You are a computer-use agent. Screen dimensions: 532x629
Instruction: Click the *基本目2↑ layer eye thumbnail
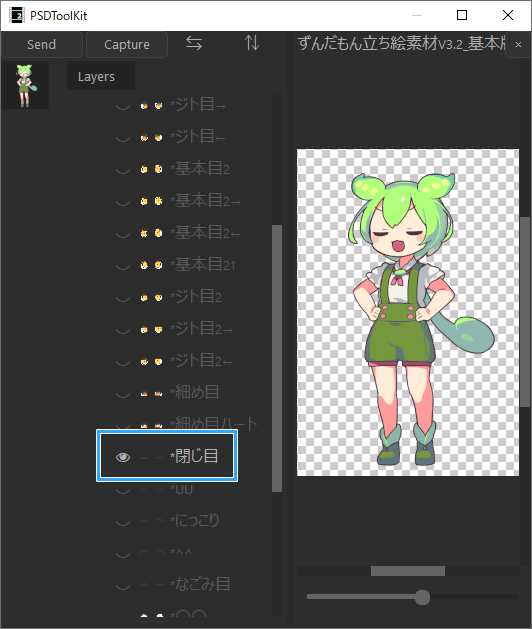coord(151,265)
